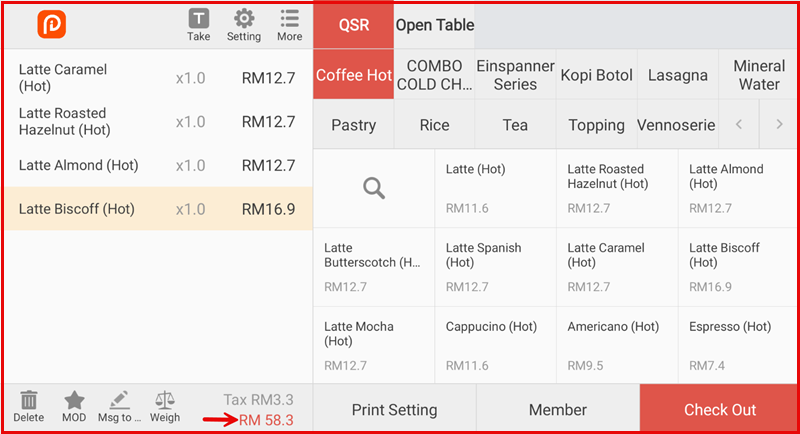This screenshot has width=800, height=434.
Task: Add Cappucino (Hot) to the order
Action: click(x=495, y=345)
